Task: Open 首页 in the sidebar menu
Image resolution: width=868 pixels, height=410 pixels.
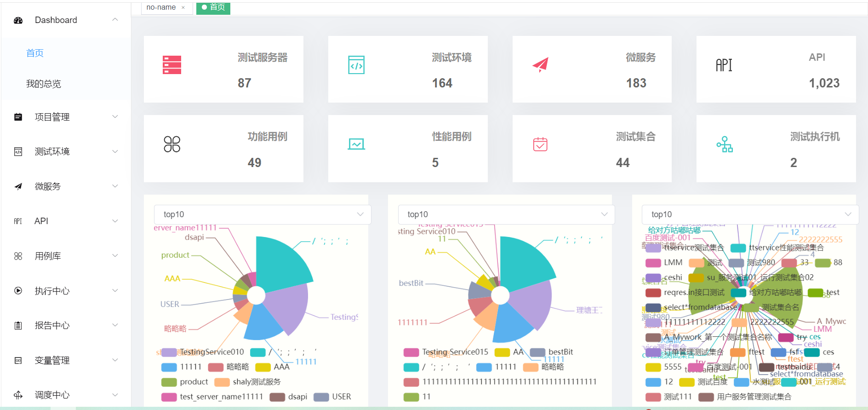Action: pos(35,53)
